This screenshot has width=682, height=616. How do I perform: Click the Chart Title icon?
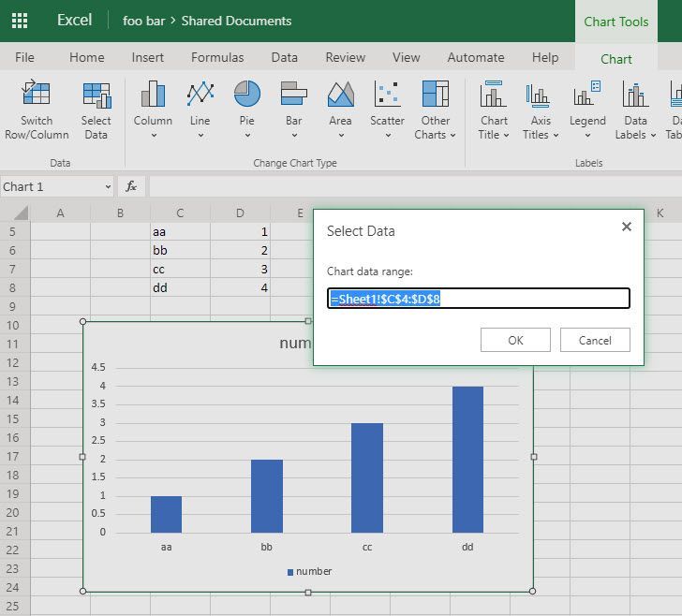[x=494, y=94]
